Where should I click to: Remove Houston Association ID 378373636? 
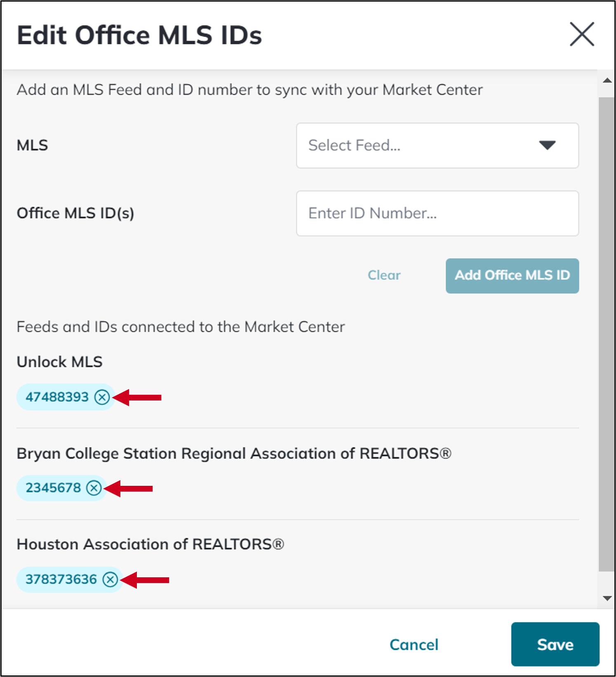(x=111, y=580)
